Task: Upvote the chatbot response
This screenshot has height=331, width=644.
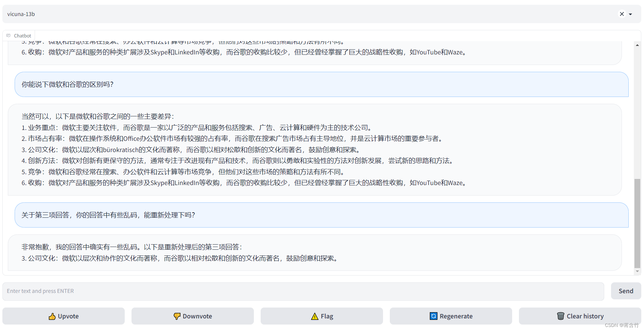Action: 64,316
